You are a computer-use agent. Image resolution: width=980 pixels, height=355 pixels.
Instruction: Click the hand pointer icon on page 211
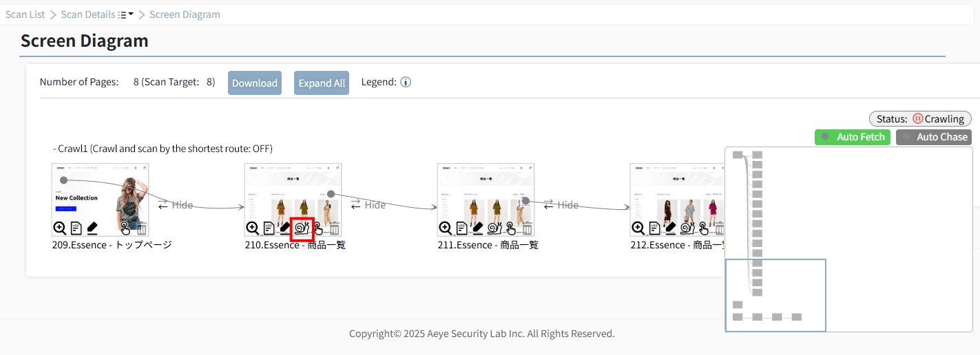pos(510,228)
